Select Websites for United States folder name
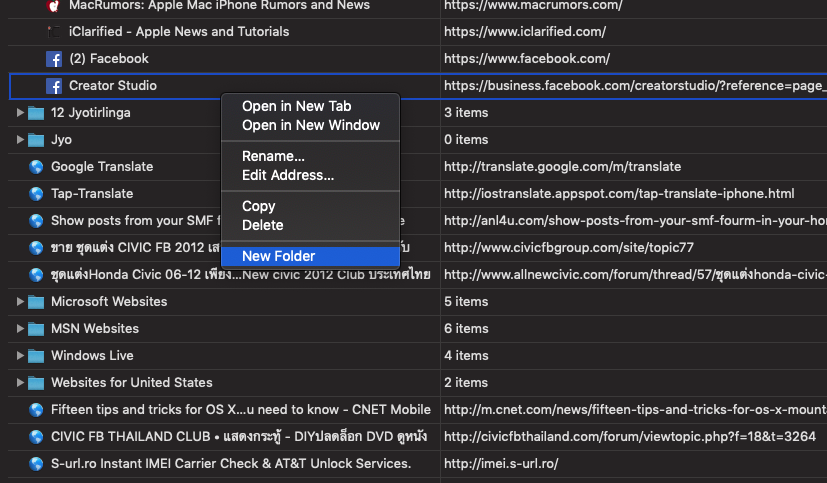Screen dimensions: 827x483 click(132, 382)
